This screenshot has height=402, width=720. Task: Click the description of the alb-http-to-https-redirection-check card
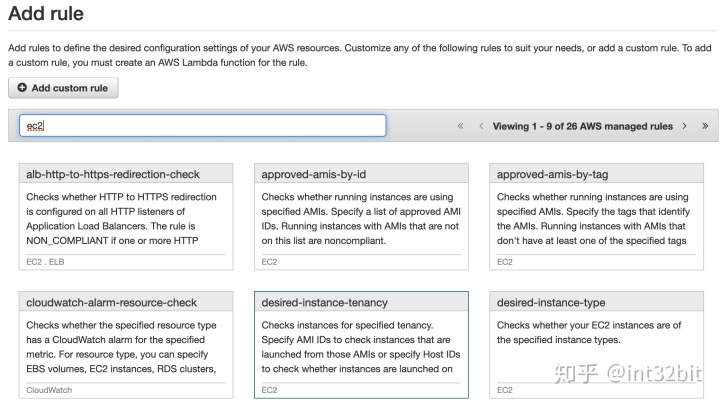[121, 219]
